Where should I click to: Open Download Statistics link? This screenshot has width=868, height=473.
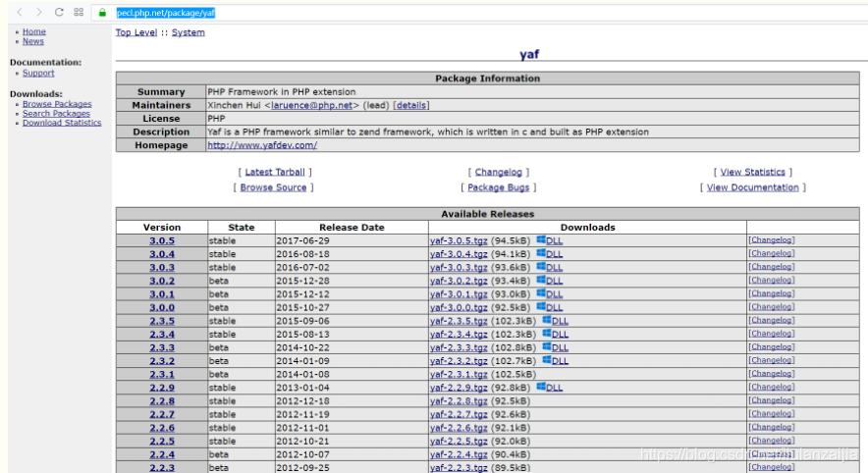click(62, 123)
